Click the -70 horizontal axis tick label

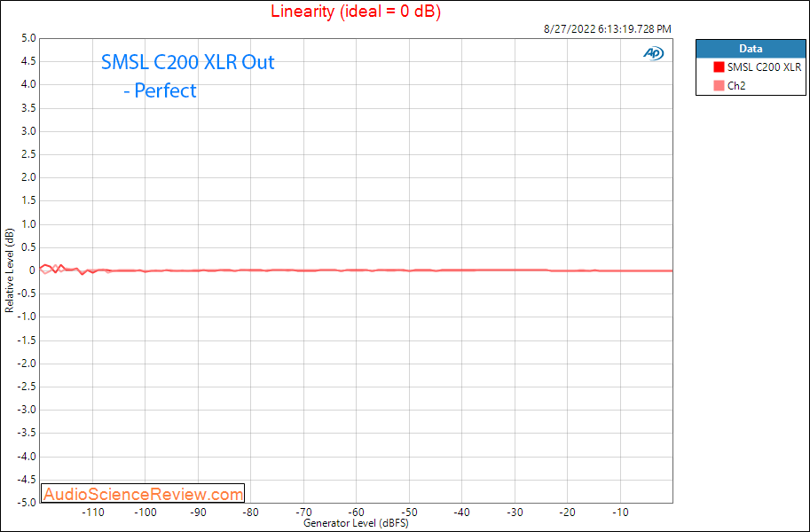click(x=303, y=512)
